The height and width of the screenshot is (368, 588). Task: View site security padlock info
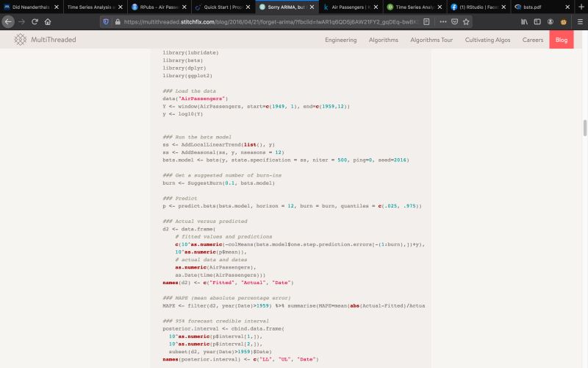pyautogui.click(x=118, y=22)
